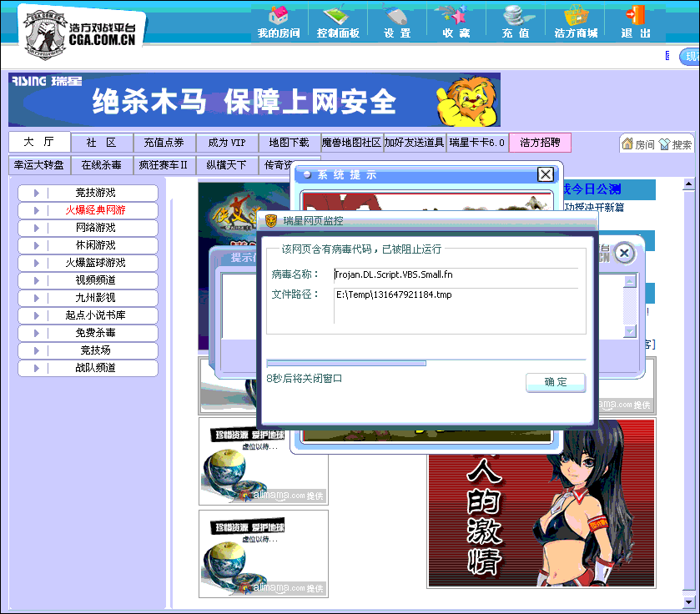Switch to 社区 tab
The image size is (700, 614).
point(102,143)
